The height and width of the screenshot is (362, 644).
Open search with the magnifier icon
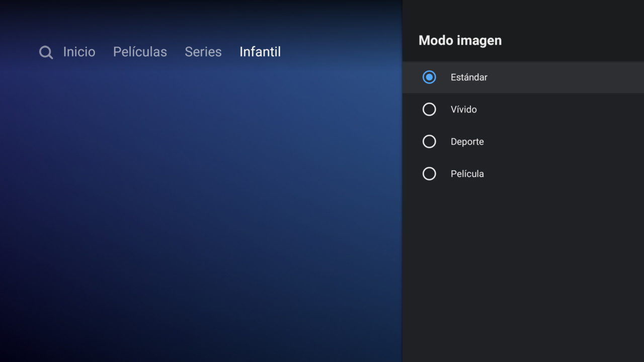[46, 52]
